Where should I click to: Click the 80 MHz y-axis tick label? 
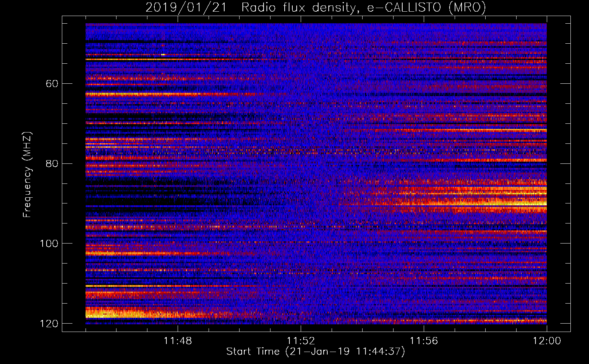click(52, 163)
